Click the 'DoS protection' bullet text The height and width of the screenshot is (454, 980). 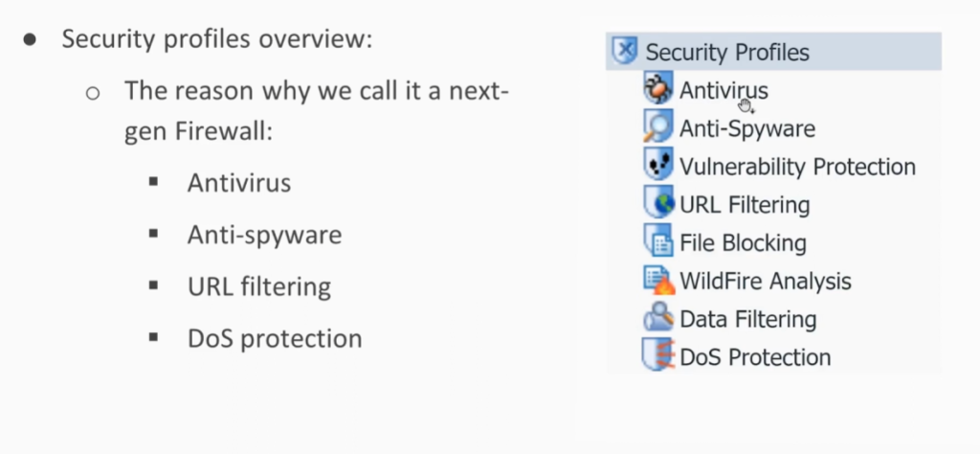coord(275,338)
